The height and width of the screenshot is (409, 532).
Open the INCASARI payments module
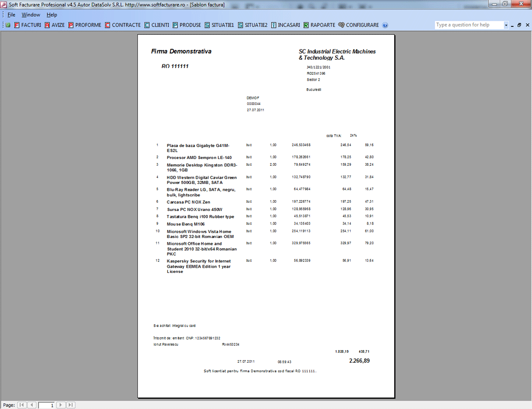point(285,25)
